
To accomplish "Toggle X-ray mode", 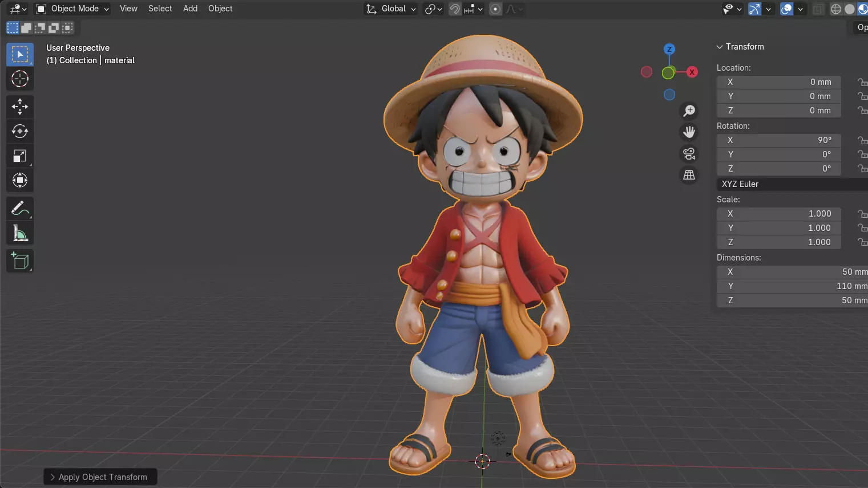I will [818, 9].
